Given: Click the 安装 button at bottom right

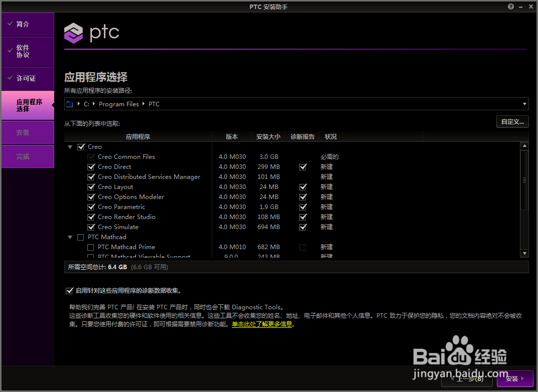Looking at the screenshot, I should coord(515,378).
